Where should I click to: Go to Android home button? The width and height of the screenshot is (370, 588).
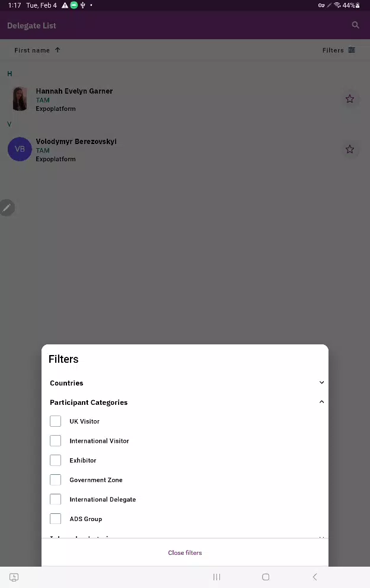coord(266,577)
